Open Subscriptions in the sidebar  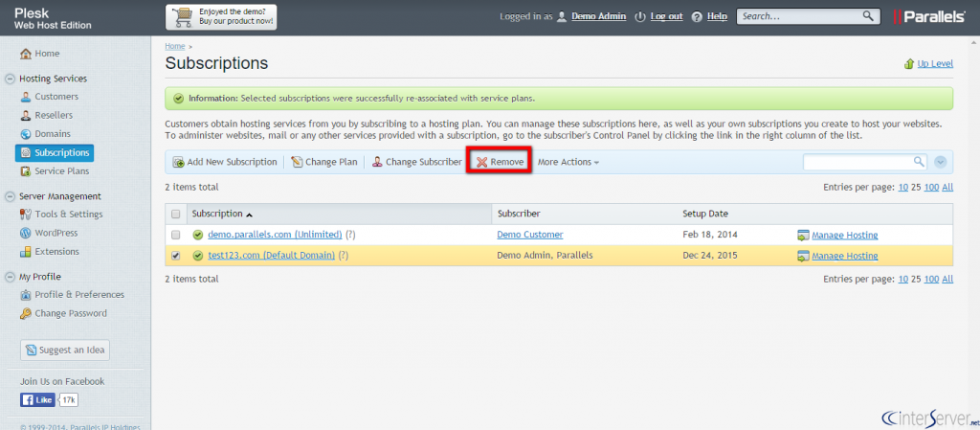coord(55,152)
